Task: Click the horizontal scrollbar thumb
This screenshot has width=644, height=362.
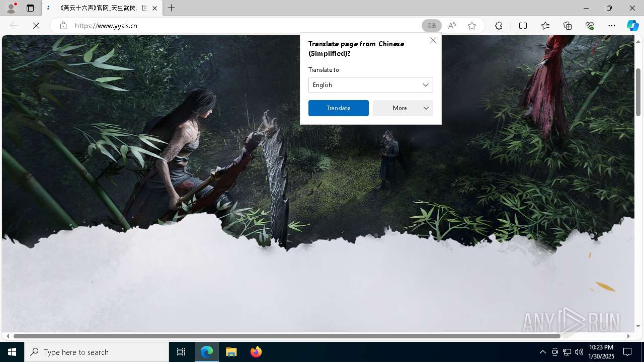Action: (x=287, y=336)
